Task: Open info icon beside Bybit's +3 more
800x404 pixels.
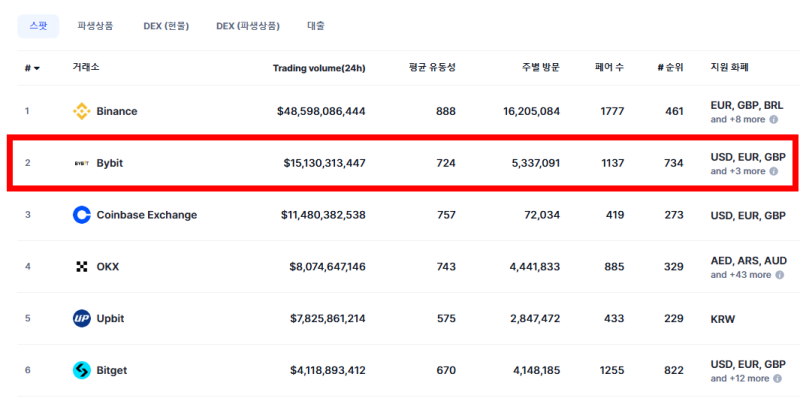Action: (x=773, y=171)
